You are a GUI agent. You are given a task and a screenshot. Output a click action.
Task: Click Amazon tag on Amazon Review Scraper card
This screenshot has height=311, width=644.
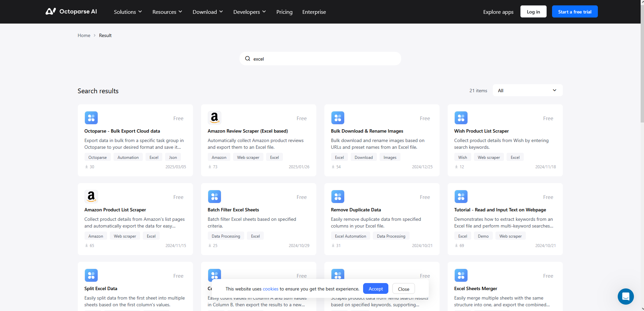coord(219,157)
